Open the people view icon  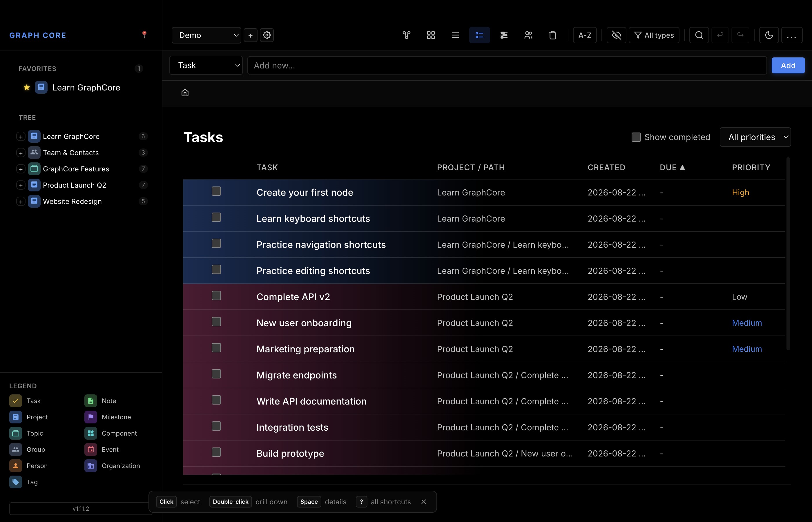pyautogui.click(x=528, y=35)
